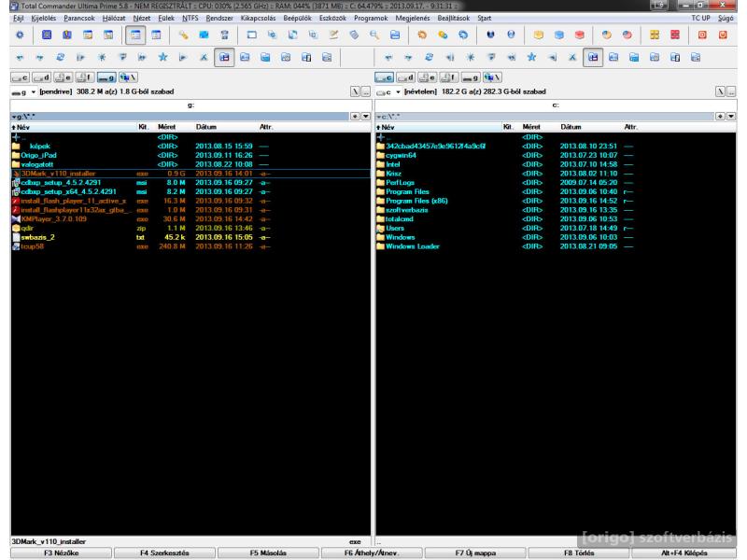Image resolution: width=747 pixels, height=560 pixels.
Task: Click the blue gear icon in top toolbar
Action: 20,35
